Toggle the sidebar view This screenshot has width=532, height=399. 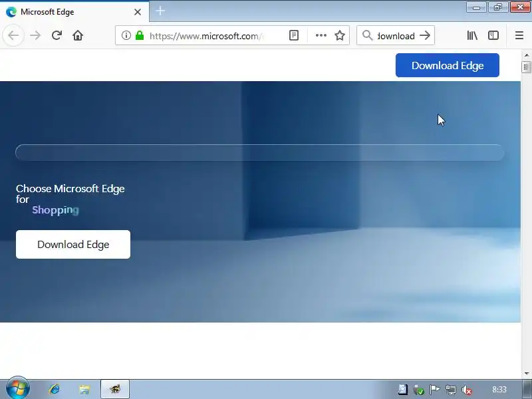click(493, 35)
